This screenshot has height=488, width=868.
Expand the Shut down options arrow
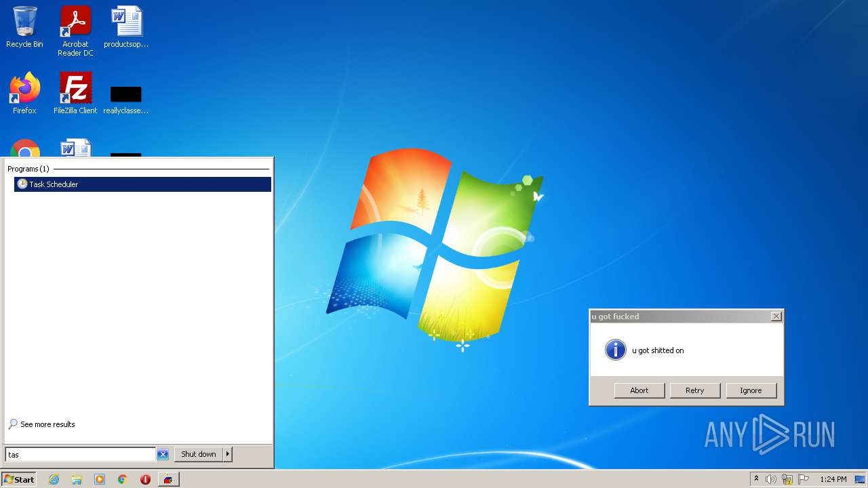(228, 454)
